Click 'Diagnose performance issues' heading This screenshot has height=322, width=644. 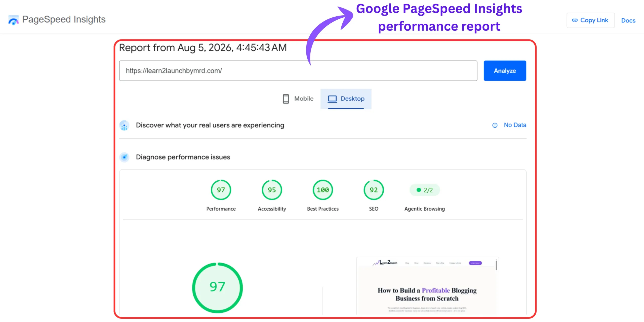click(183, 157)
